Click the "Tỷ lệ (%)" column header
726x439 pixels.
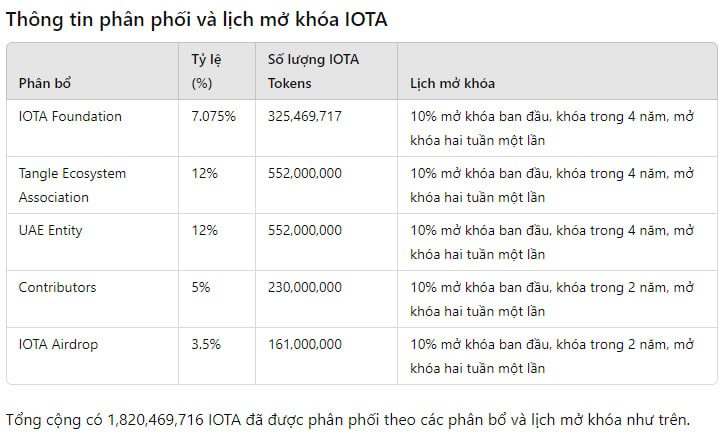point(206,71)
